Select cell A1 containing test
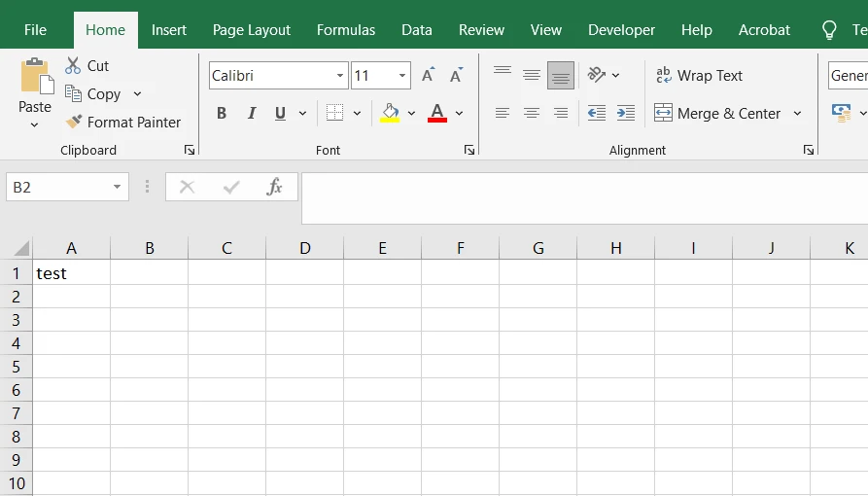 click(71, 273)
